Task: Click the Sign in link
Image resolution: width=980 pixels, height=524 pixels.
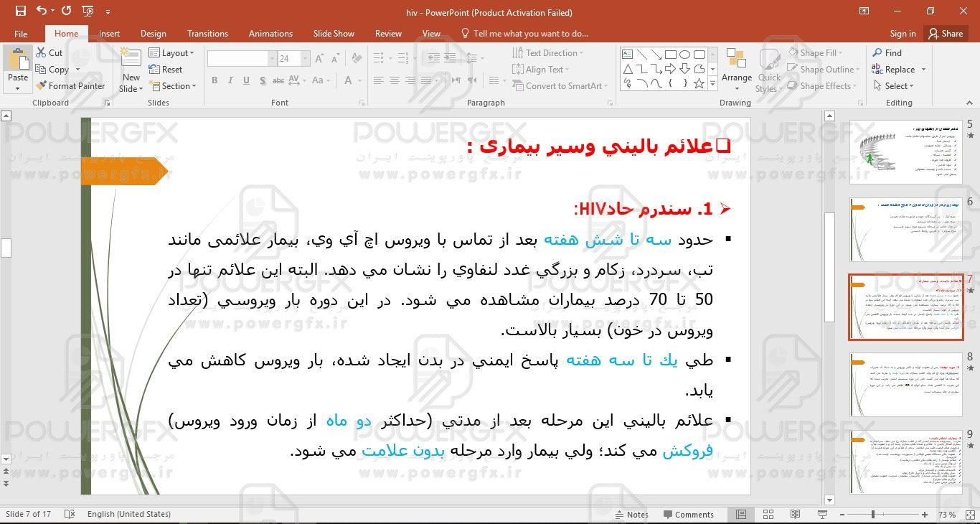Action: pos(903,34)
